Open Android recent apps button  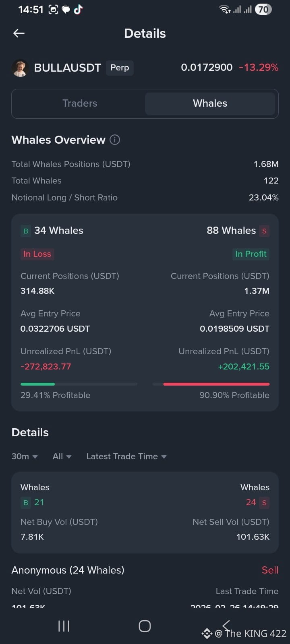(64, 626)
